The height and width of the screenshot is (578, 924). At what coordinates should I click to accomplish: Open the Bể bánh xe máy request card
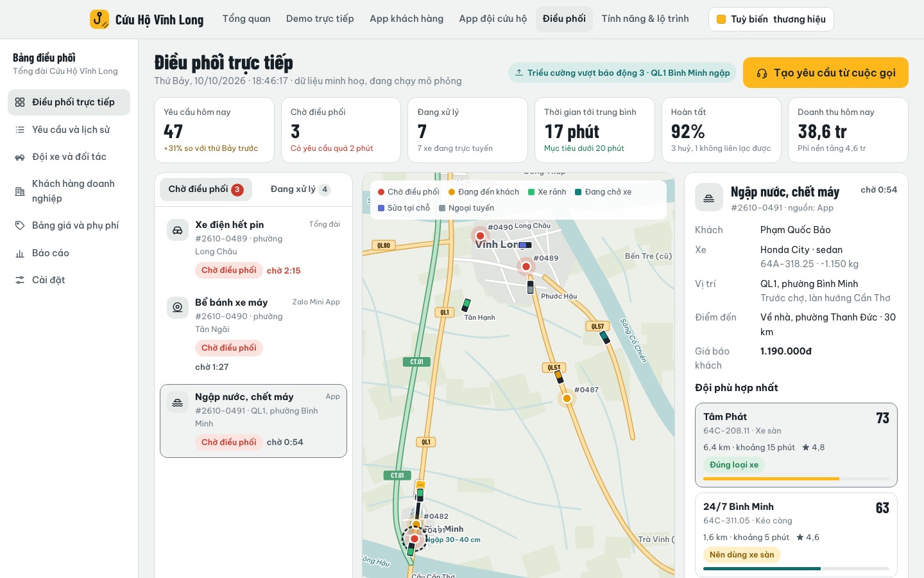253,335
